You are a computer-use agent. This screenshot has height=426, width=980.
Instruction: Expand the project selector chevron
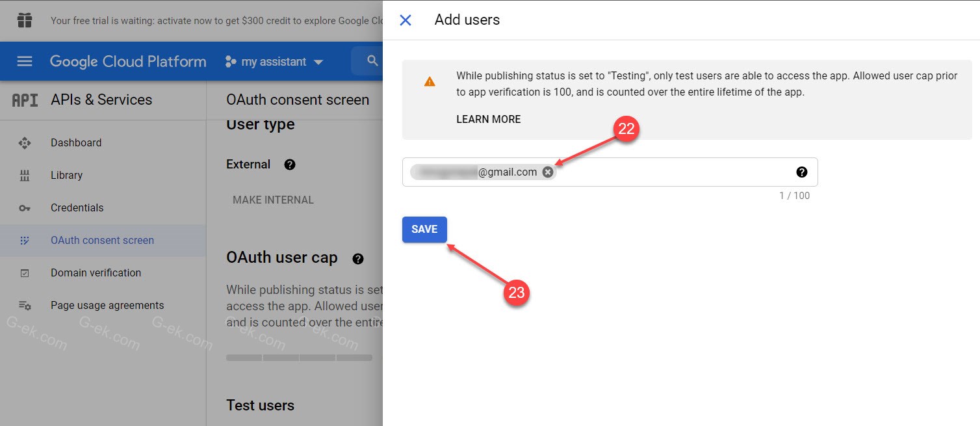(x=318, y=62)
